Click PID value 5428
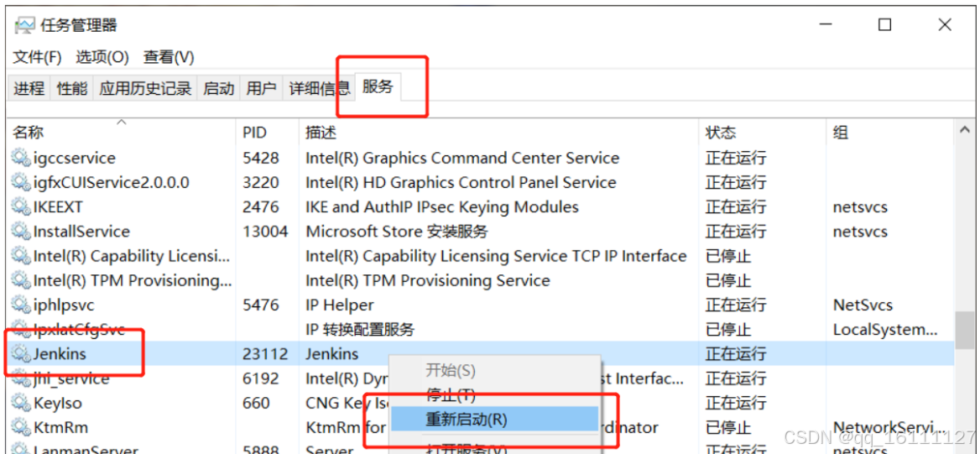This screenshot has height=454, width=980. tap(261, 158)
